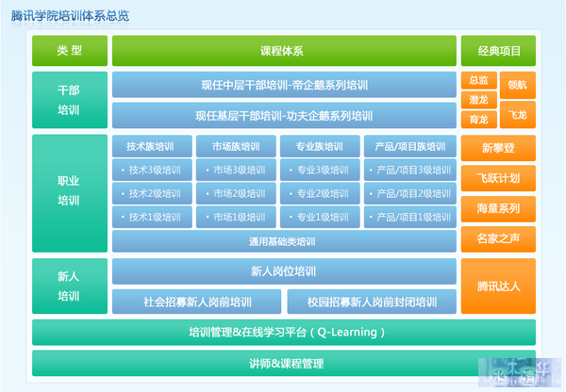The width and height of the screenshot is (566, 392).
Task: Select the 干部培训 category box
Action: [x=70, y=100]
